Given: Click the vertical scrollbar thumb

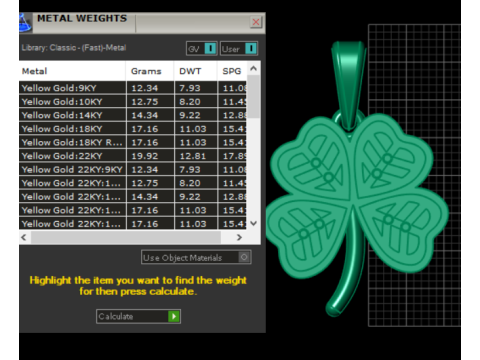Looking at the screenshot, I should pos(254,96).
